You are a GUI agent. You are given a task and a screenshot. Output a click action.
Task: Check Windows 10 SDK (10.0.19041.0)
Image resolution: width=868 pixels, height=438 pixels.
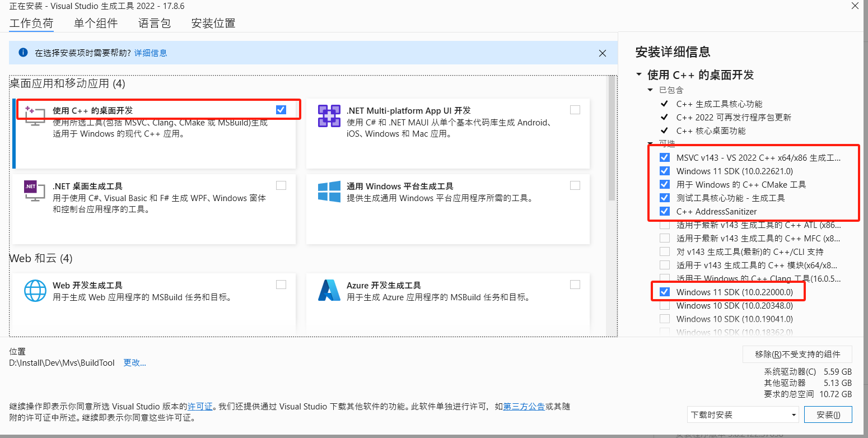[665, 319]
